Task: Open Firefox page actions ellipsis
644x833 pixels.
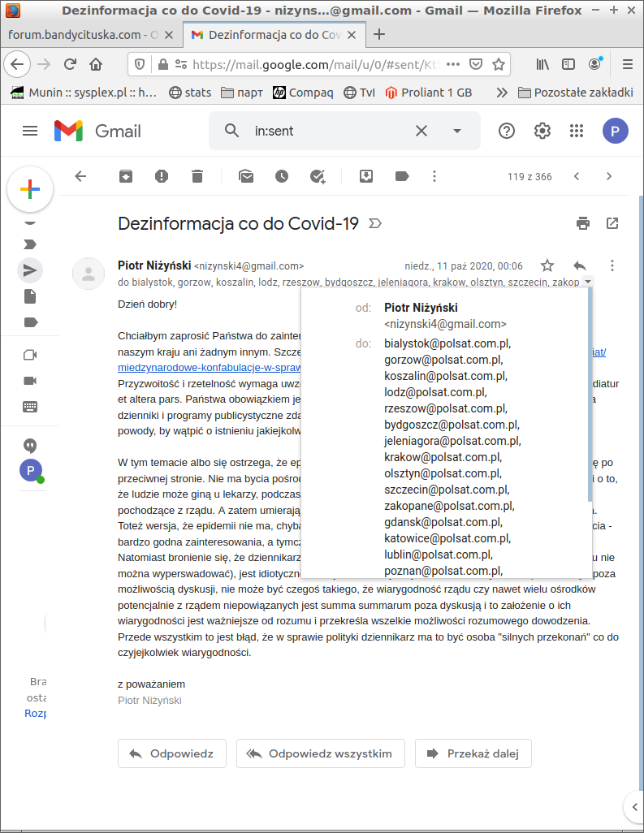Action: [x=452, y=64]
